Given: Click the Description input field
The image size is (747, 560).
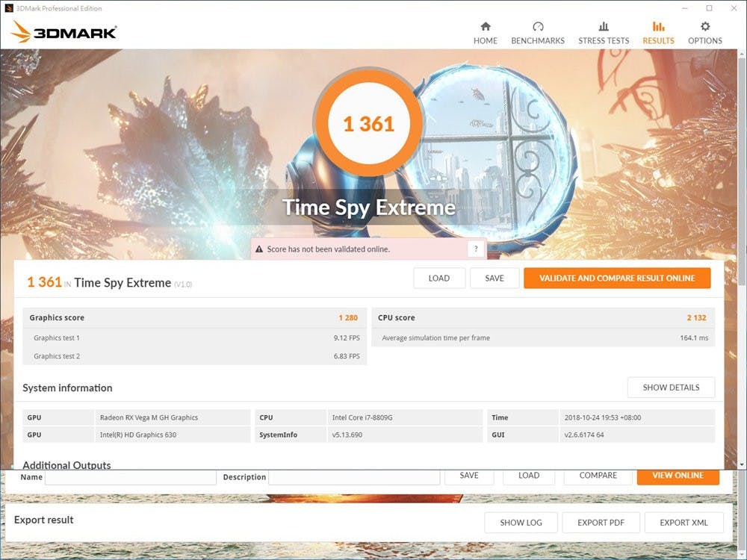Looking at the screenshot, I should click(x=354, y=477).
